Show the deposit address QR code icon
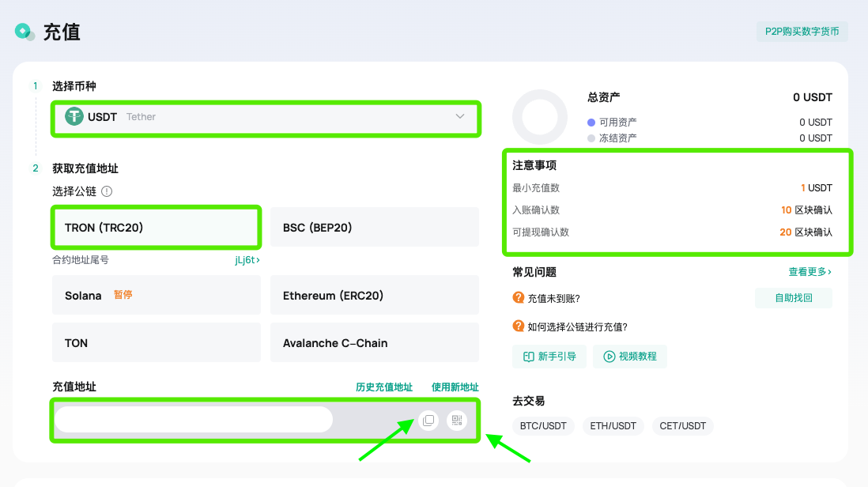The image size is (868, 487). click(x=457, y=421)
